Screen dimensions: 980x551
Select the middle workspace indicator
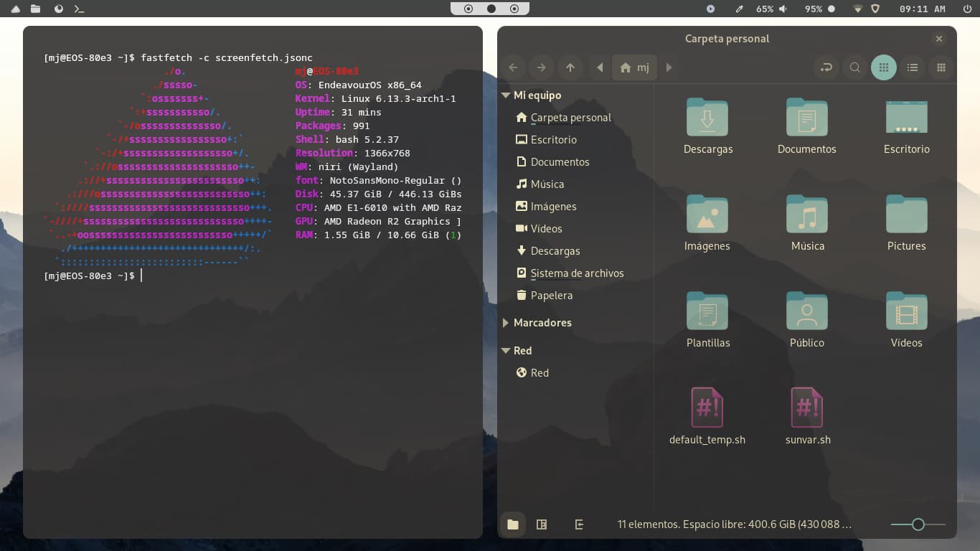pyautogui.click(x=491, y=9)
